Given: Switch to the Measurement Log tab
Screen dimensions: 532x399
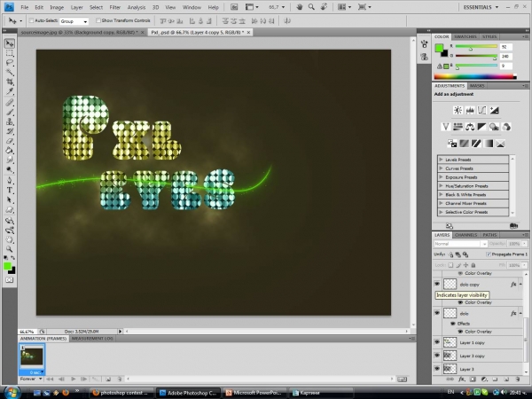Looking at the screenshot, I should 92,339.
